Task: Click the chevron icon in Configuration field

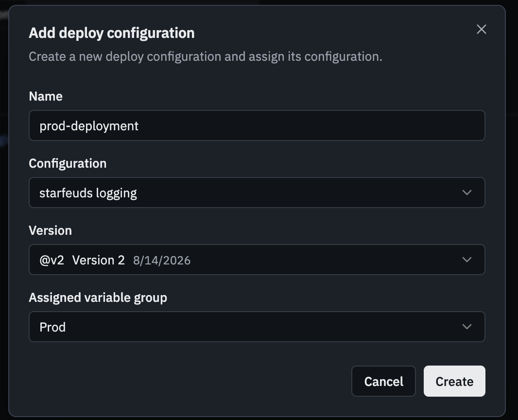Action: coord(467,192)
